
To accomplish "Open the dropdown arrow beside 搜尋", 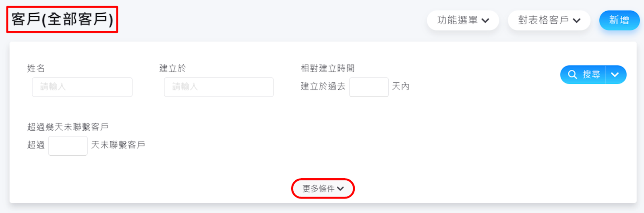I will 615,75.
